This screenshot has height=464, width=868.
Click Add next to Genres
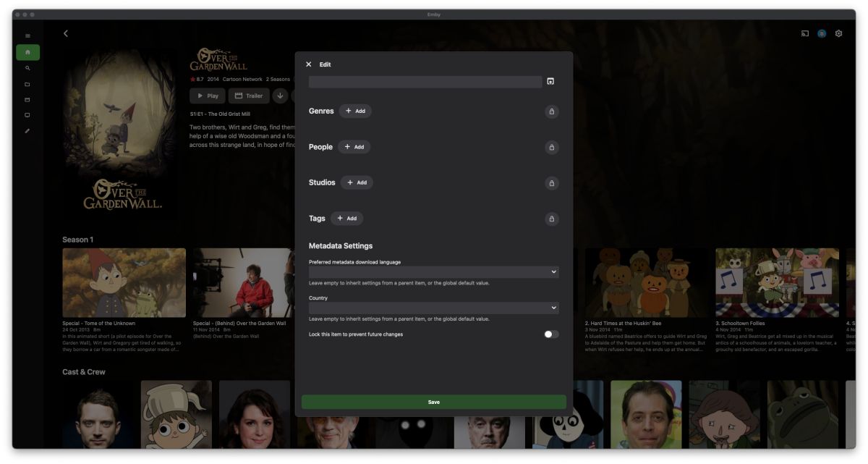[355, 111]
